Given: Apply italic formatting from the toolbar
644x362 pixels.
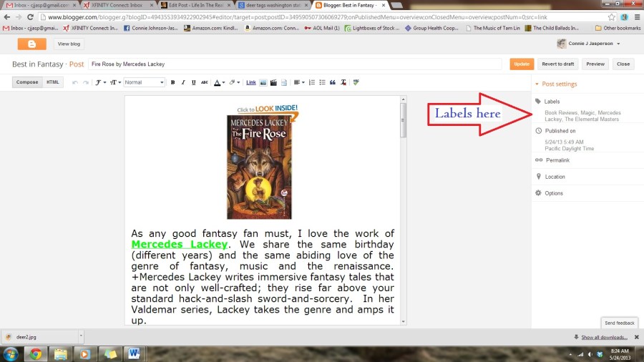Looking at the screenshot, I should click(183, 82).
